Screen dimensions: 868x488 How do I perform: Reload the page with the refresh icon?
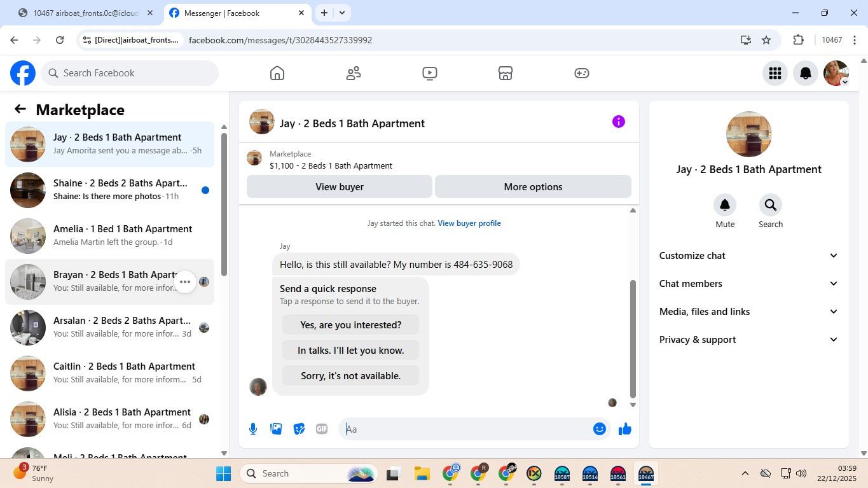60,40
